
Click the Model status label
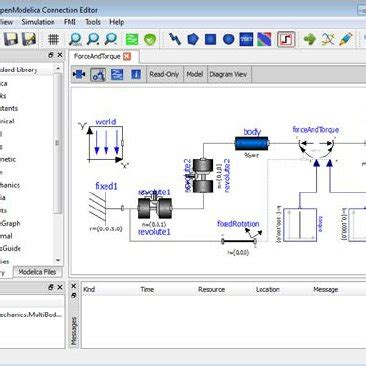194,74
